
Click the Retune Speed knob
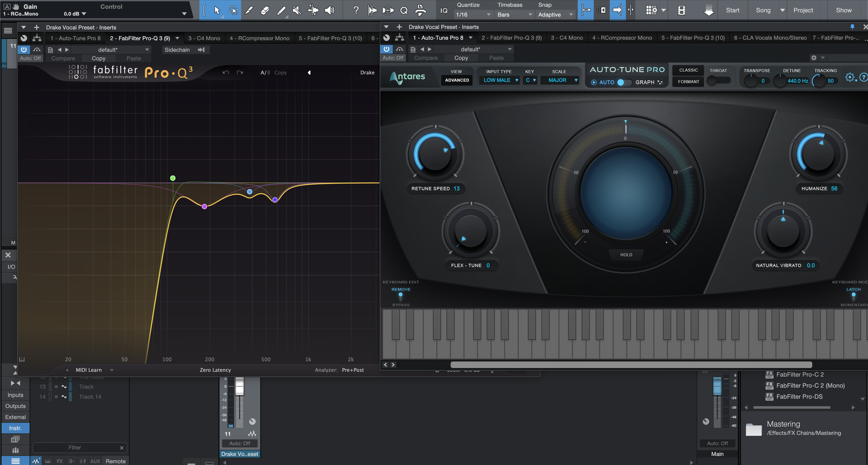pyautogui.click(x=435, y=155)
